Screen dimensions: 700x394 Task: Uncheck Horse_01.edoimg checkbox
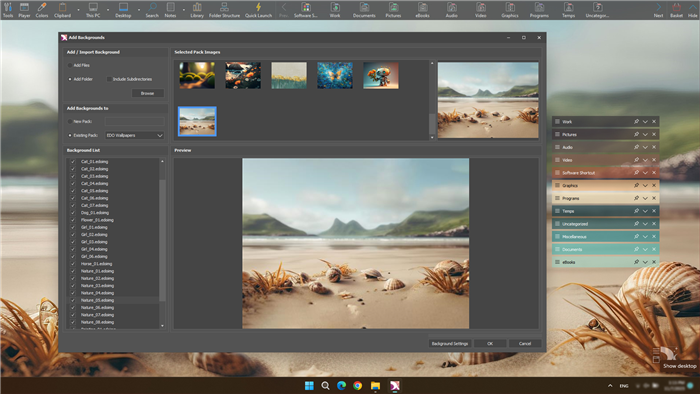click(x=73, y=264)
